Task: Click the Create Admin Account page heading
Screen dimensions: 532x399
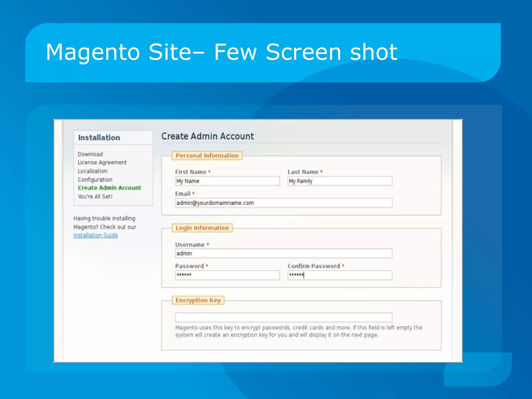Action: (x=208, y=136)
